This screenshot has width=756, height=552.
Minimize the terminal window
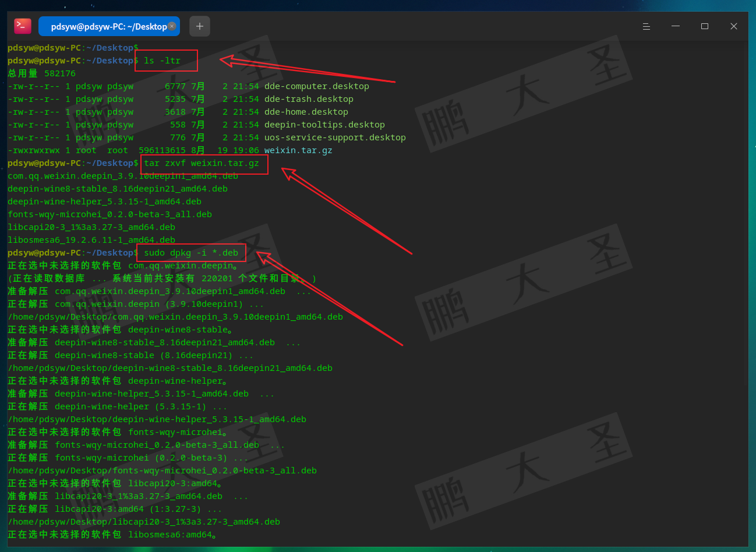click(x=676, y=26)
